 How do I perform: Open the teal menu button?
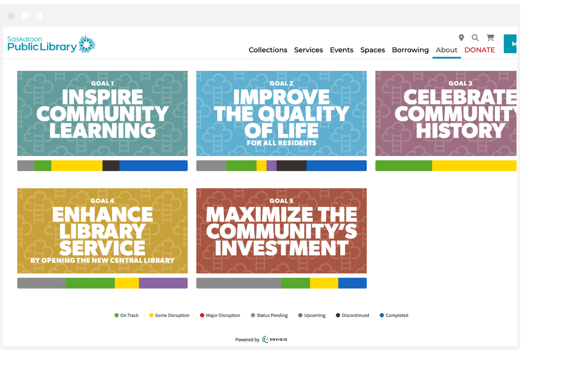tap(511, 44)
